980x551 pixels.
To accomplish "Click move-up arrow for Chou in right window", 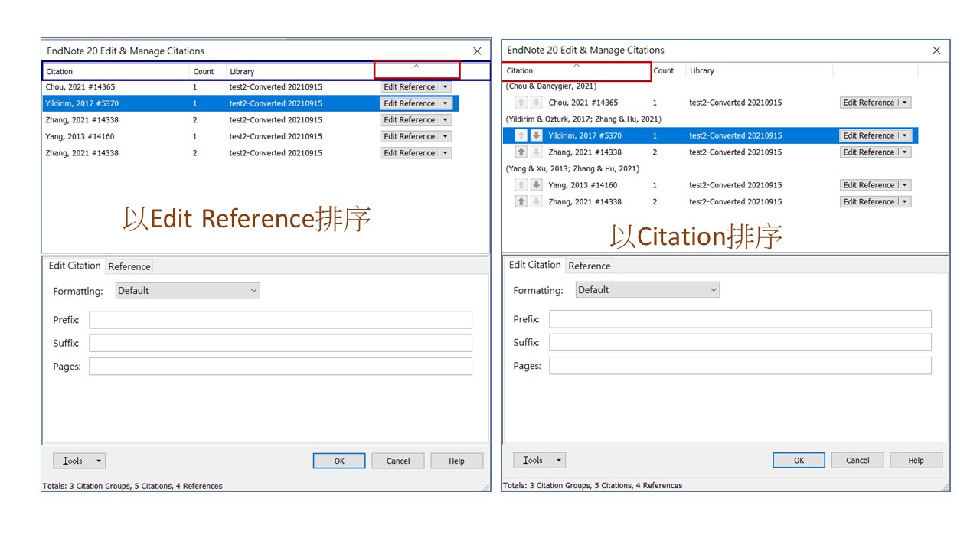I will click(521, 103).
